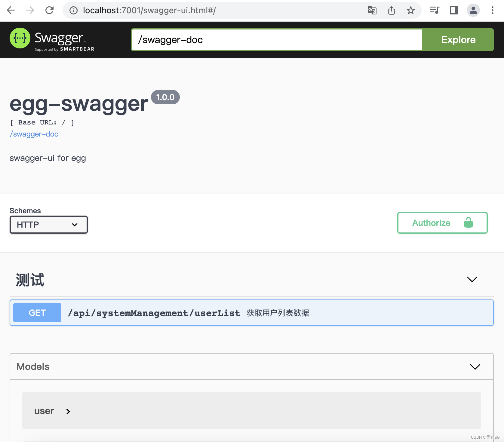Click the share page icon
Image resolution: width=504 pixels, height=442 pixels.
pos(391,11)
